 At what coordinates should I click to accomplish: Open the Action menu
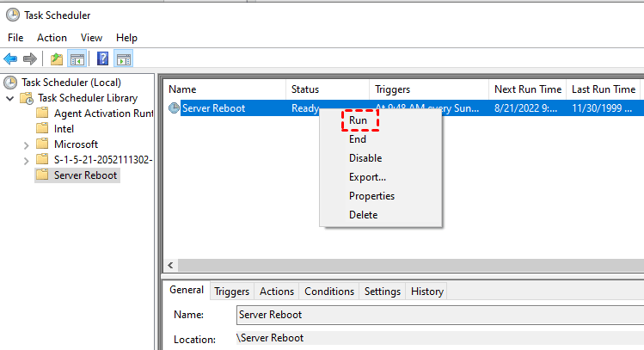pyautogui.click(x=52, y=38)
